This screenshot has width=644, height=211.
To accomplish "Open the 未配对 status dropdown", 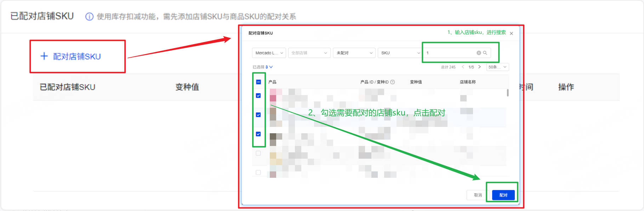I will pyautogui.click(x=354, y=53).
